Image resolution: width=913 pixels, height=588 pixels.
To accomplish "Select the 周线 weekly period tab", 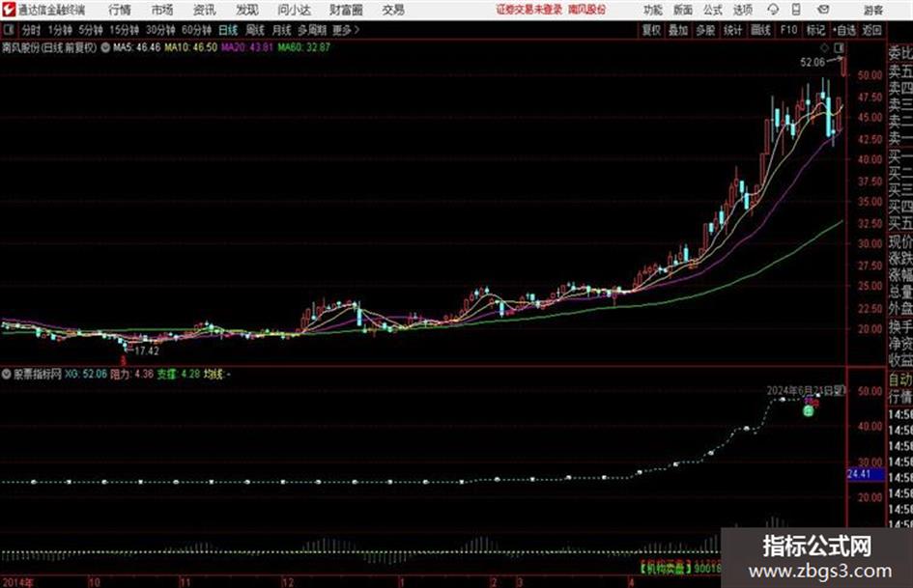I will 255,30.
